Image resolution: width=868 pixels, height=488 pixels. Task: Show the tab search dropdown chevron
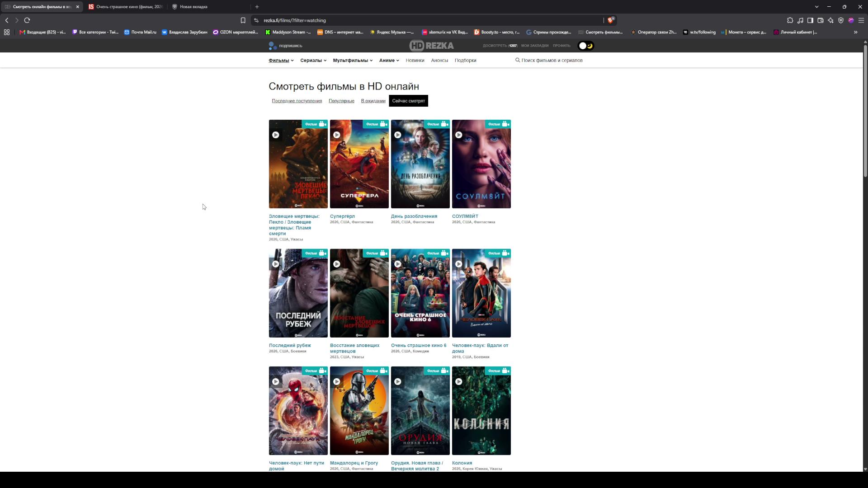(x=816, y=7)
